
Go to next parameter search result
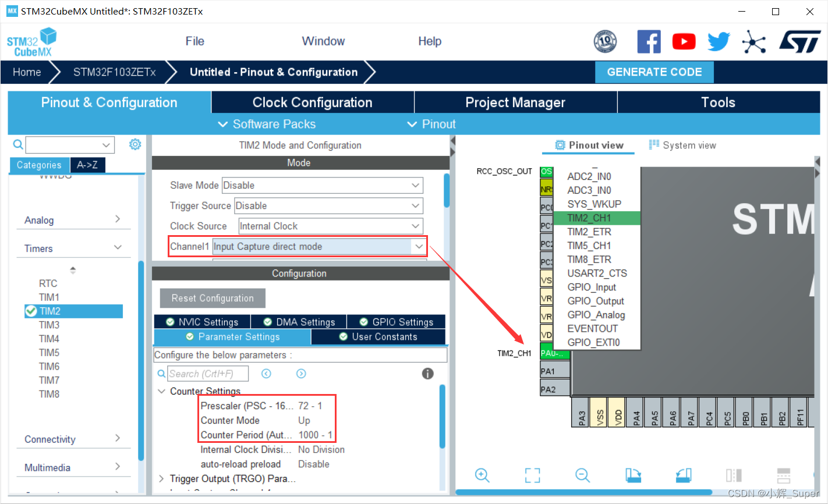(301, 374)
